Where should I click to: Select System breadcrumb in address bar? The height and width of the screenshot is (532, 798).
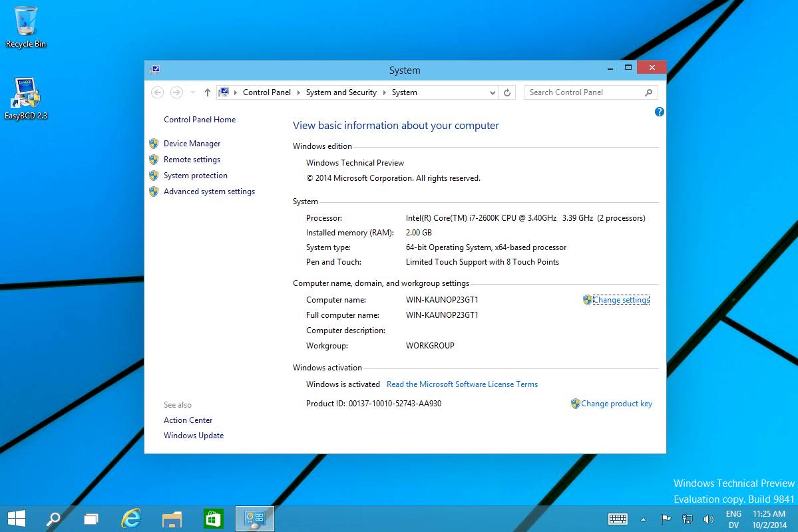pyautogui.click(x=404, y=92)
